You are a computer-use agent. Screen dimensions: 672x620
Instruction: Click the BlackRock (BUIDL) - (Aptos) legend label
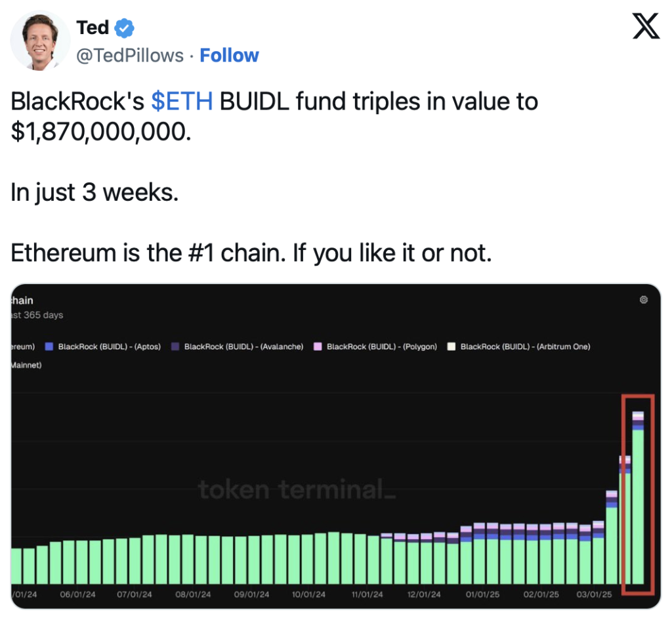[x=110, y=346]
